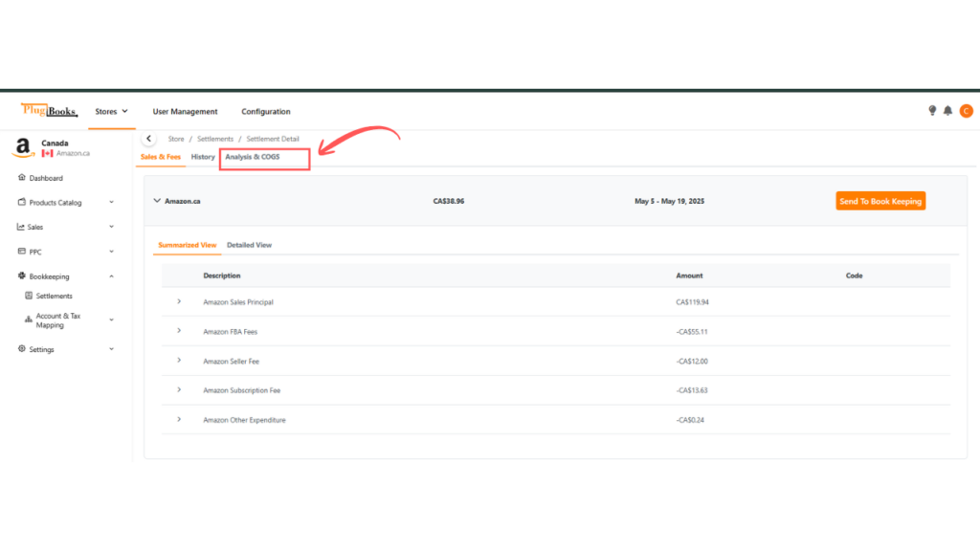The width and height of the screenshot is (980, 551).
Task: Expand the Sales submenu chevron
Action: click(111, 227)
